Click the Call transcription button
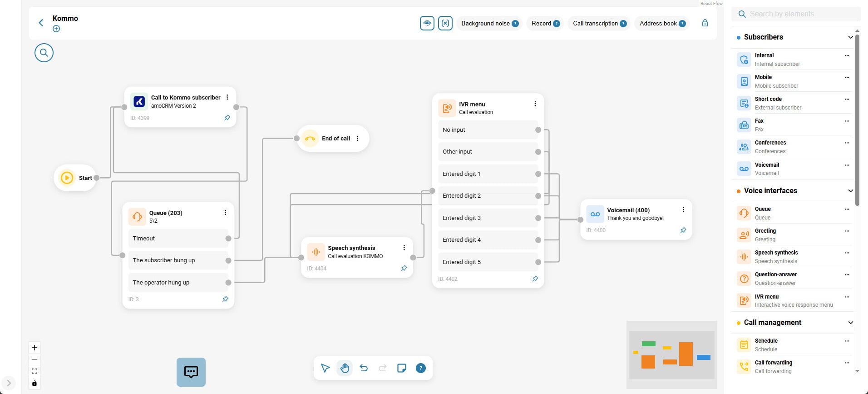Viewport: 868px width, 394px height. tap(599, 24)
